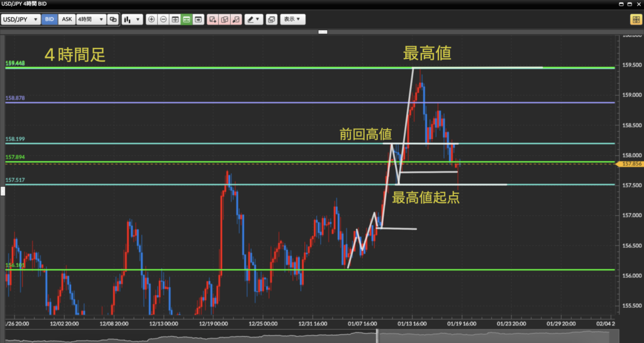
Task: Open the USD/JPY currency pair dropdown
Action: (x=21, y=20)
